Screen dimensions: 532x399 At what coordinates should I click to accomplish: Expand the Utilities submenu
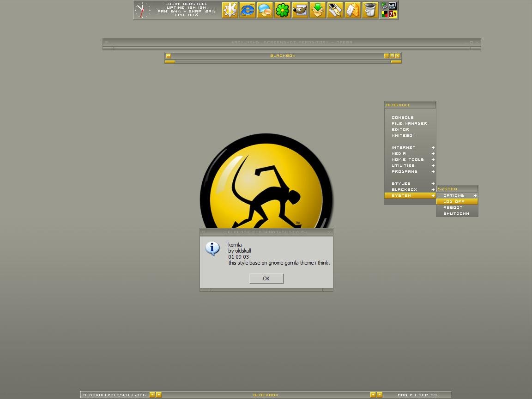tap(410, 166)
